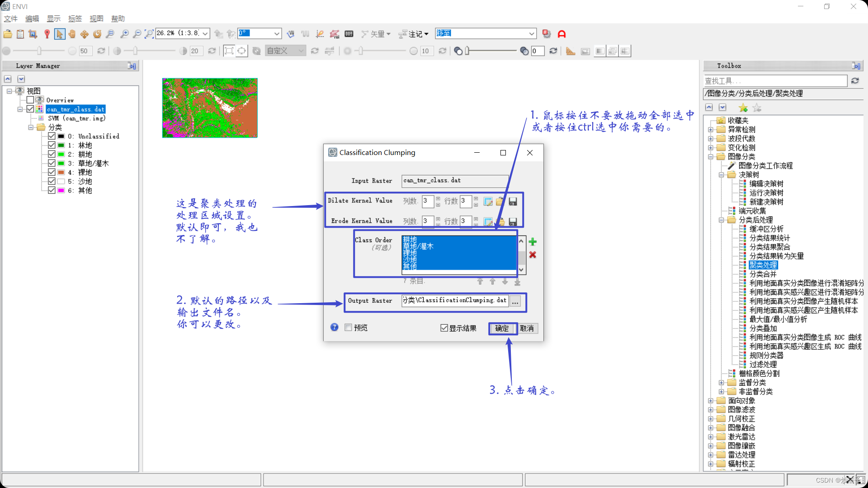Open the zoom percentage dropdown
The image size is (868, 488).
205,33
